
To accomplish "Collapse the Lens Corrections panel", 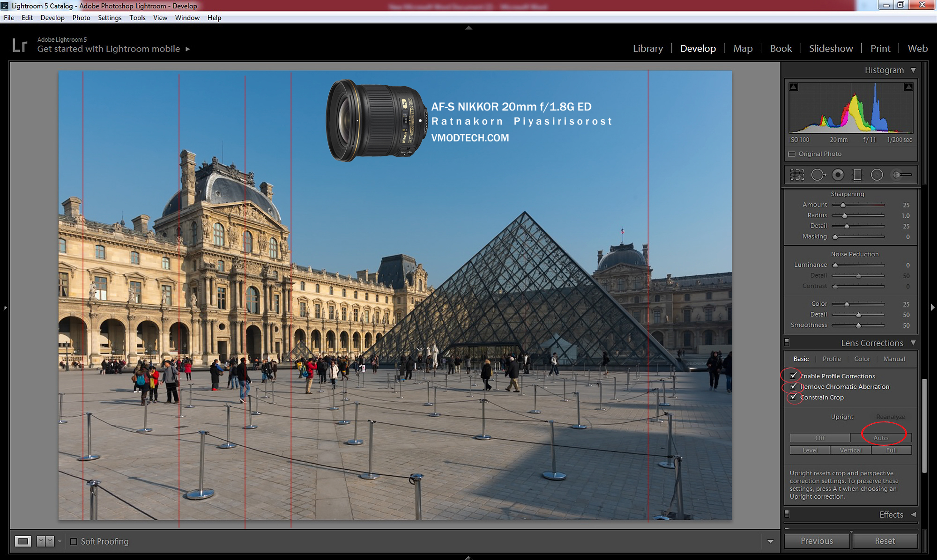I will 913,343.
